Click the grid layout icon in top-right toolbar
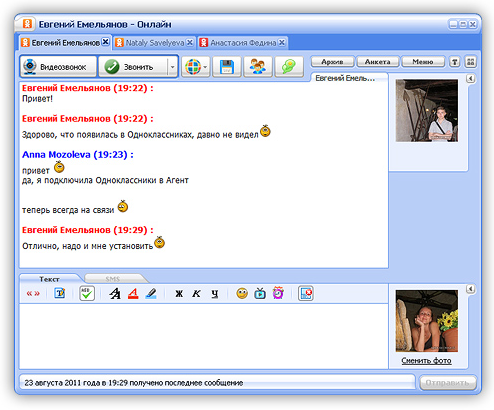The height and width of the screenshot is (410, 494). [471, 62]
